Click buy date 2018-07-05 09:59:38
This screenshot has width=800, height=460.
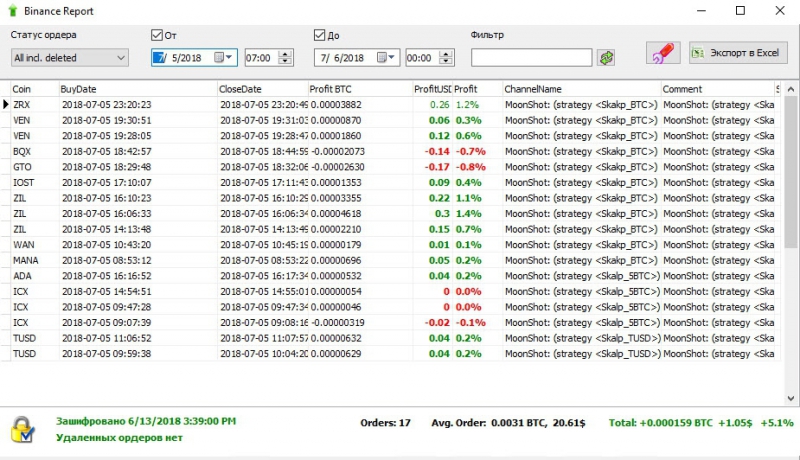point(107,353)
